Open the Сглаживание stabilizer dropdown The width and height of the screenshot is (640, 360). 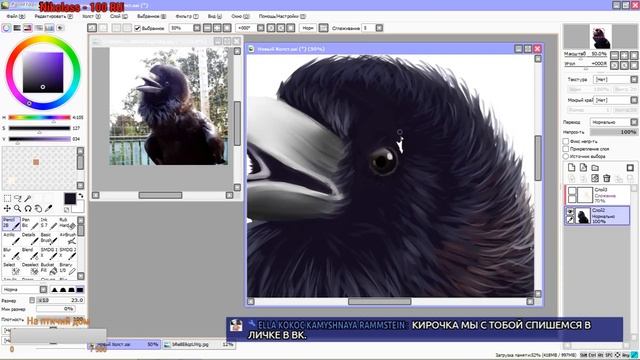click(379, 28)
